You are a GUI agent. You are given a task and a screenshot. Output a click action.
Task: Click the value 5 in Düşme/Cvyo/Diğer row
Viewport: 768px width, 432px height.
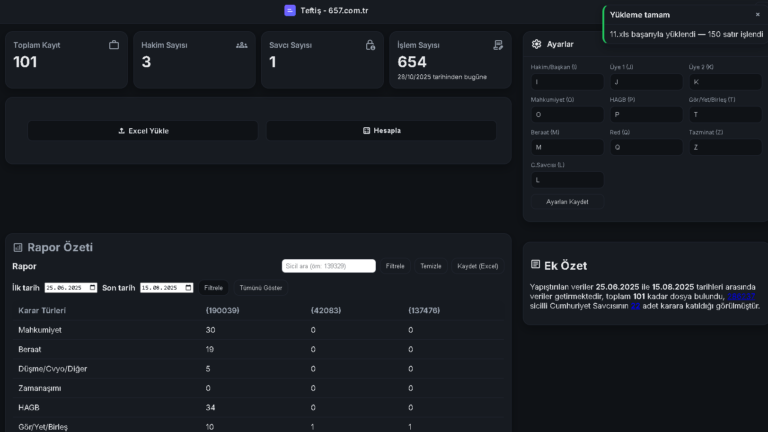click(x=208, y=369)
